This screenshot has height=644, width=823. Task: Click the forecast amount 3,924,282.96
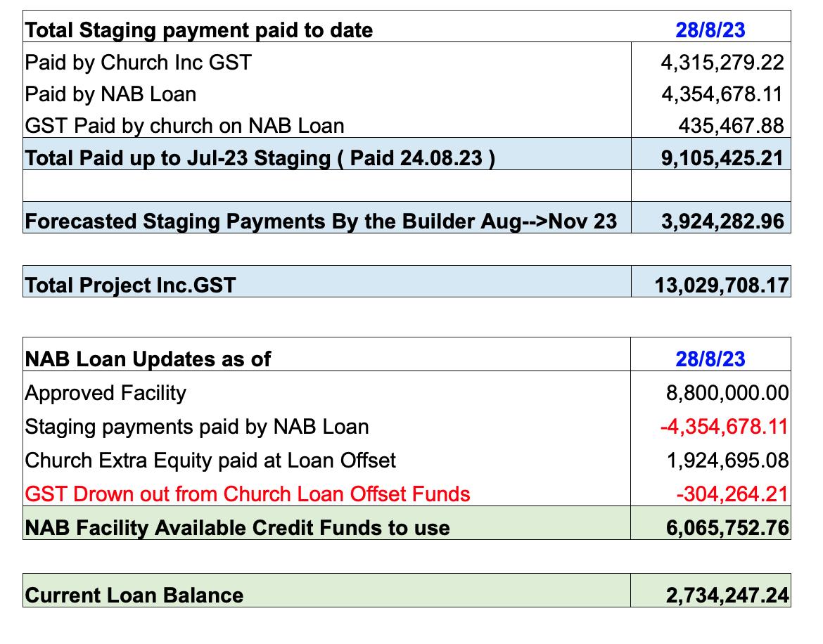[x=722, y=221]
